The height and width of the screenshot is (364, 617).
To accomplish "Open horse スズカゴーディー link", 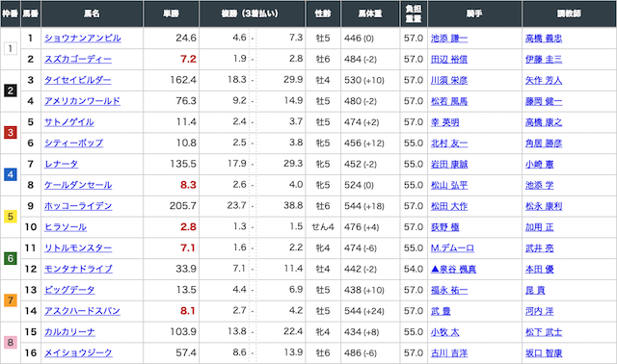I will click(x=78, y=60).
